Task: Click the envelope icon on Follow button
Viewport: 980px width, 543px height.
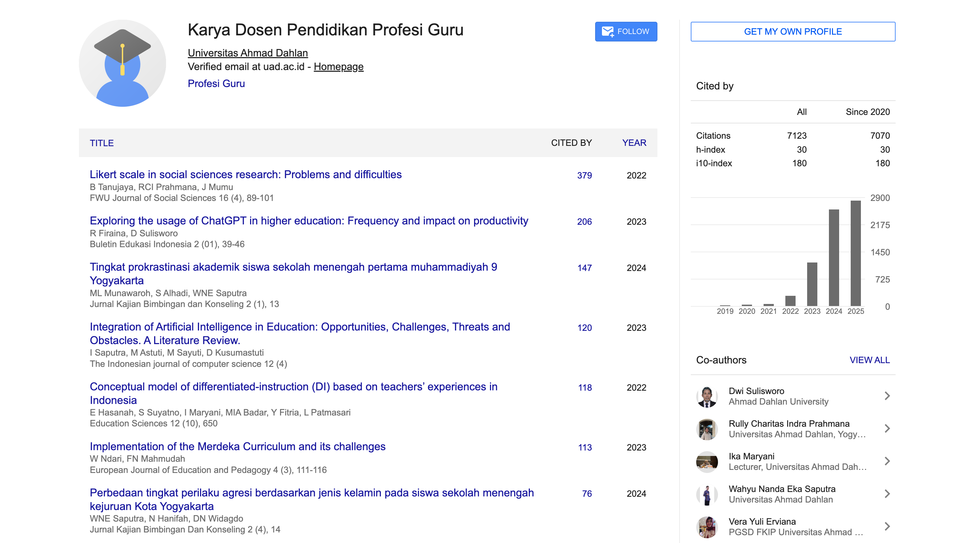Action: (x=607, y=32)
